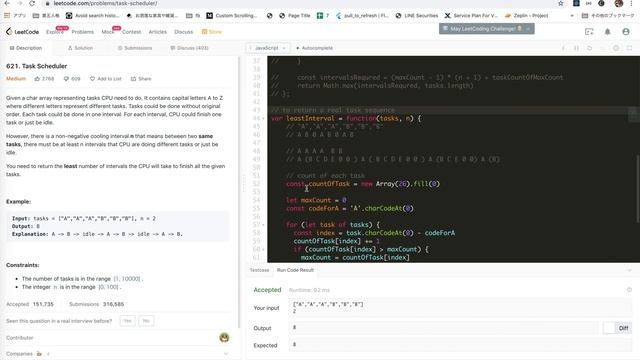Click the Share icon
Viewport: 640px width, 360px height.
click(133, 79)
